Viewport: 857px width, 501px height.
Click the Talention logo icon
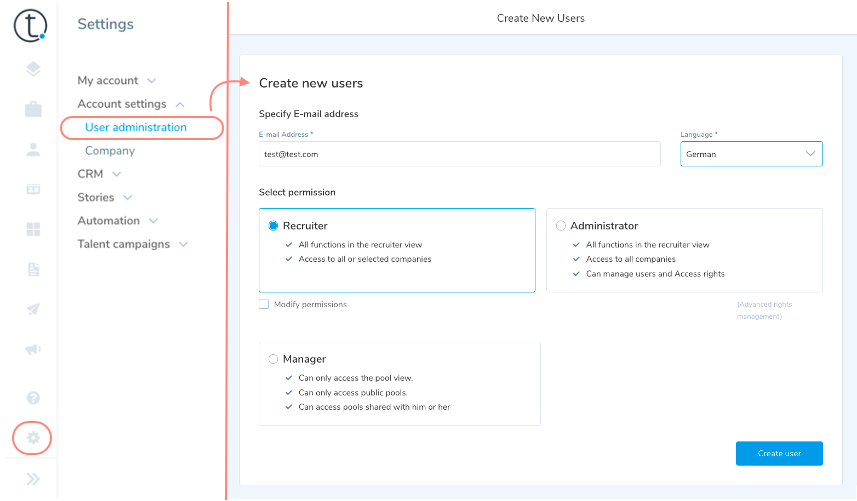tap(30, 25)
